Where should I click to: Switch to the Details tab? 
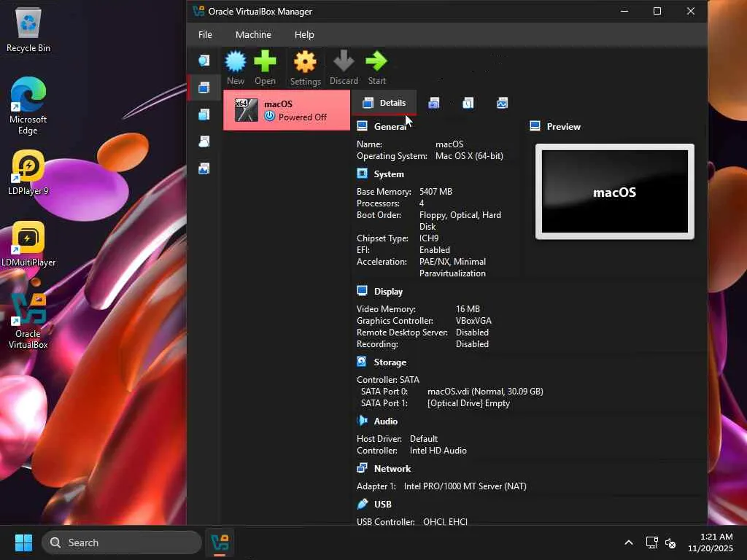[384, 103]
